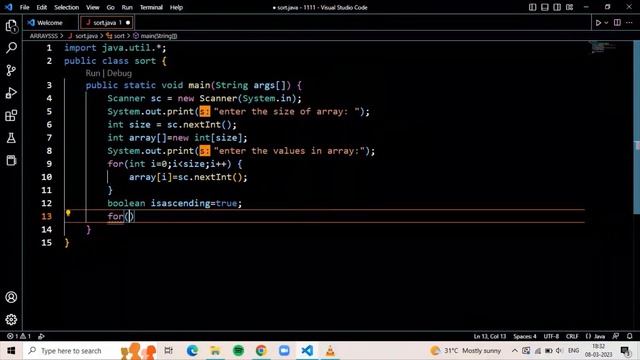Open File Explorer from the taskbar
The height and width of the screenshot is (360, 640).
215,351
